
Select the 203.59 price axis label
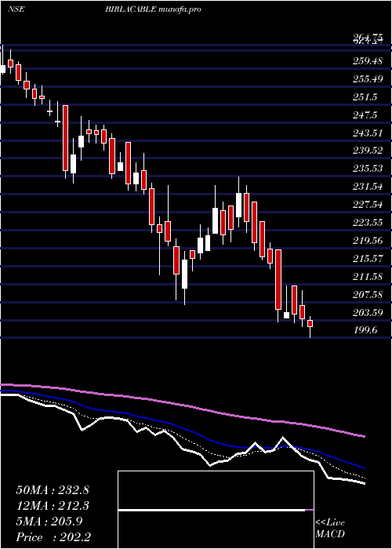point(367,312)
